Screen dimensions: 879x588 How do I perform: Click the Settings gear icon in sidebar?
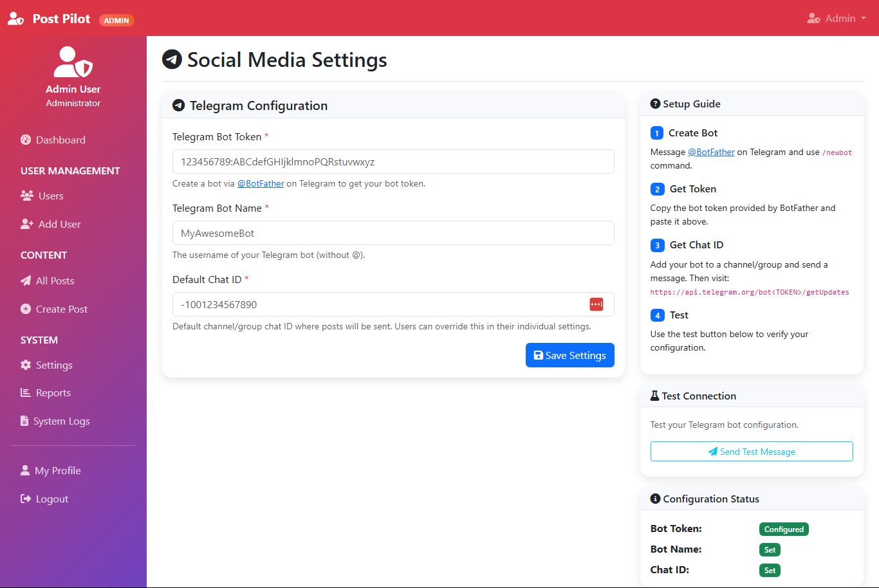[26, 365]
